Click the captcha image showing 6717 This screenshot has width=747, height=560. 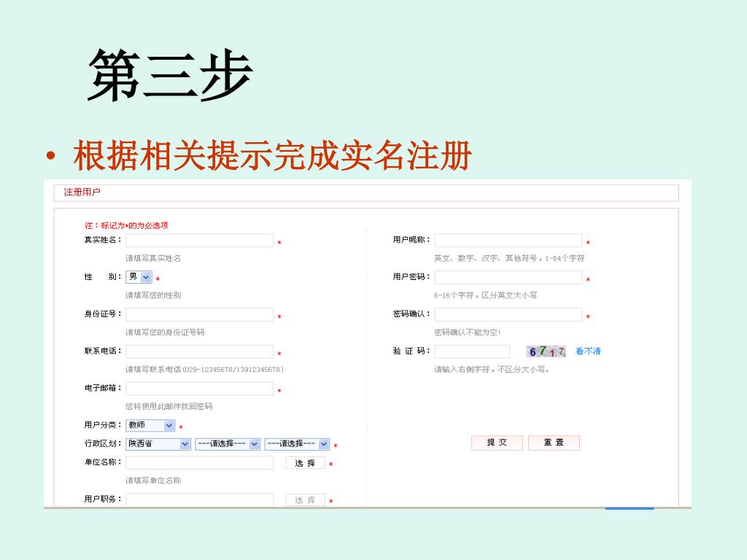(x=547, y=351)
